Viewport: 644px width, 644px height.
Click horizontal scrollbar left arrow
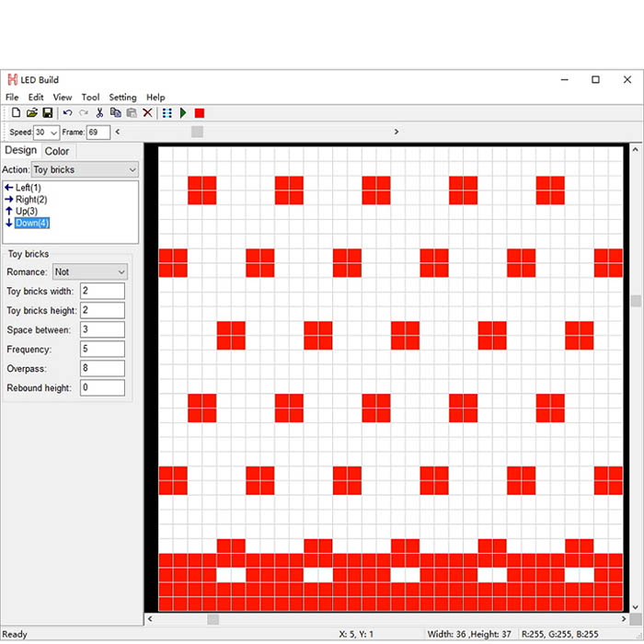[150, 619]
